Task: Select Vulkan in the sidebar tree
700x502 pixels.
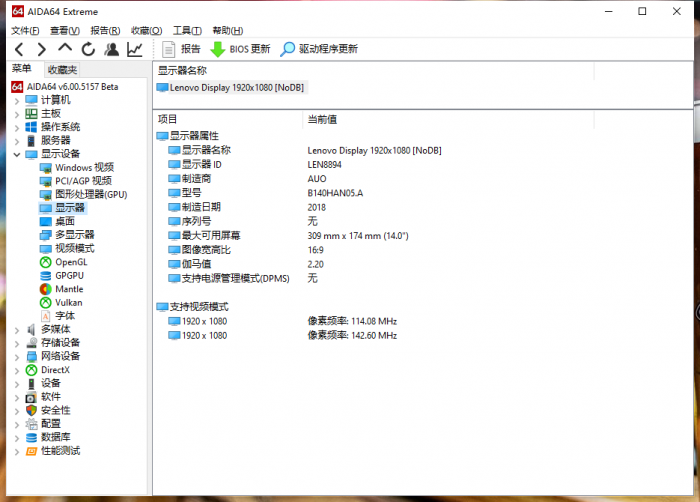Action: coord(68,302)
